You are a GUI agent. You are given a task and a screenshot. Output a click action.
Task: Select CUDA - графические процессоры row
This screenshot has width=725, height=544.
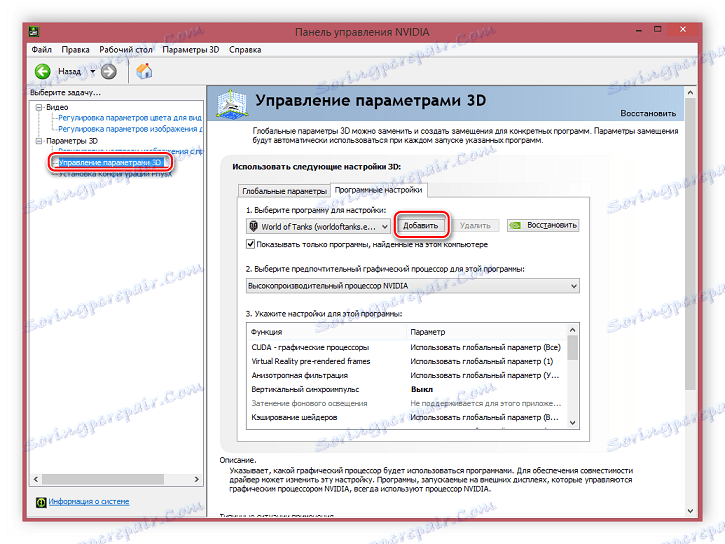[x=406, y=348]
